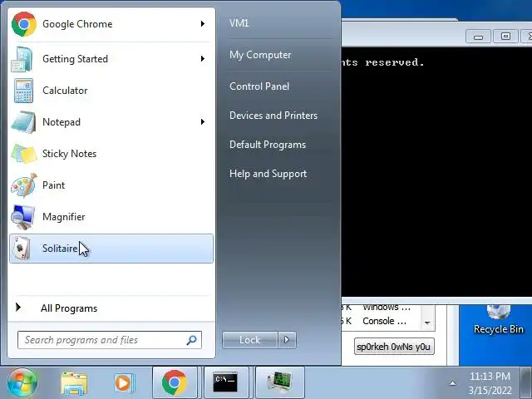The height and width of the screenshot is (399, 532).
Task: Click the Solitaire label text
Action: pyautogui.click(x=60, y=249)
